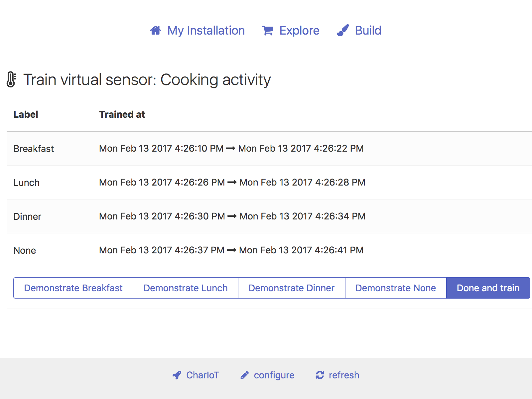Select the Breakfast training row
The height and width of the screenshot is (399, 532).
click(34, 149)
